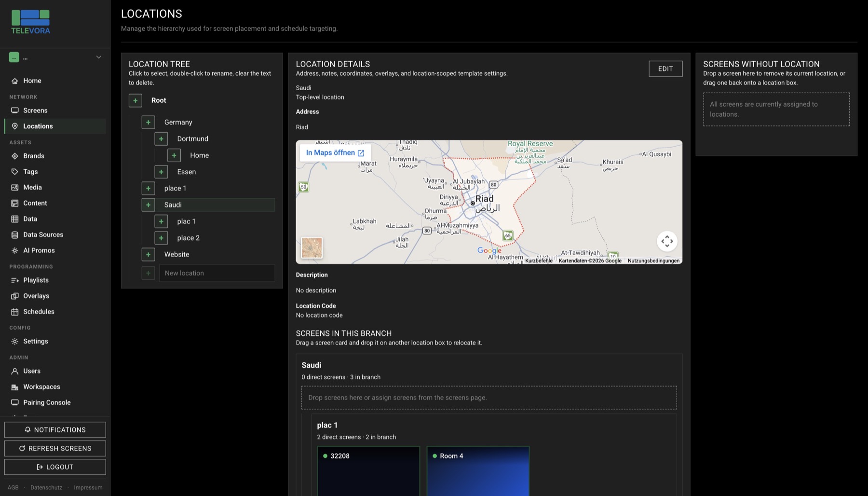The image size is (868, 496).
Task: Click the Google logo on the map
Action: (489, 250)
